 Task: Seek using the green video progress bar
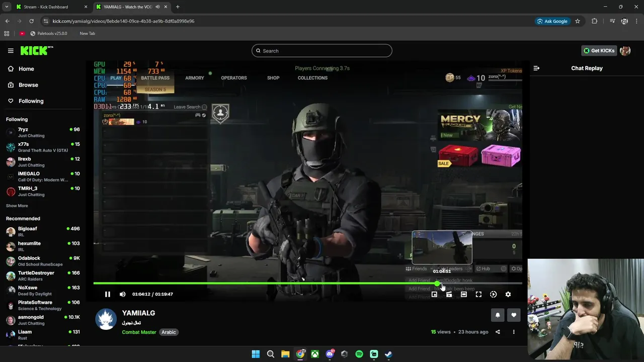tap(307, 284)
